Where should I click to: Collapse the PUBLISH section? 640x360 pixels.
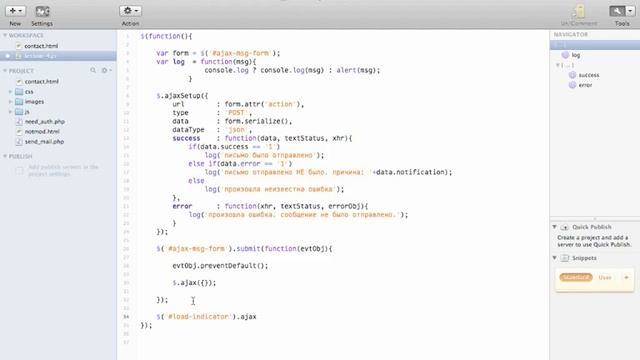click(x=5, y=156)
